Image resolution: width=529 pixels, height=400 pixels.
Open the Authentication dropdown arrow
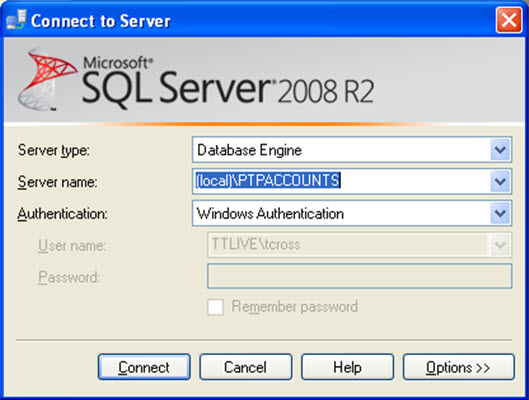[x=500, y=213]
